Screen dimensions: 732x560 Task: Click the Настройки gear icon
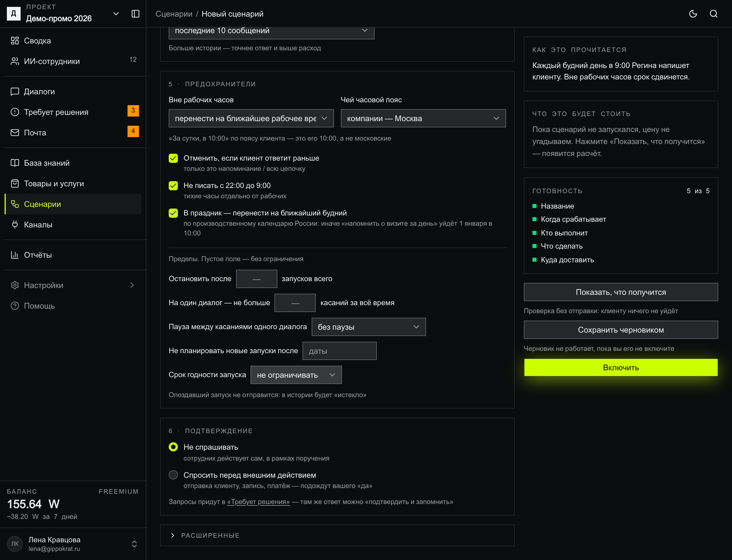click(15, 285)
